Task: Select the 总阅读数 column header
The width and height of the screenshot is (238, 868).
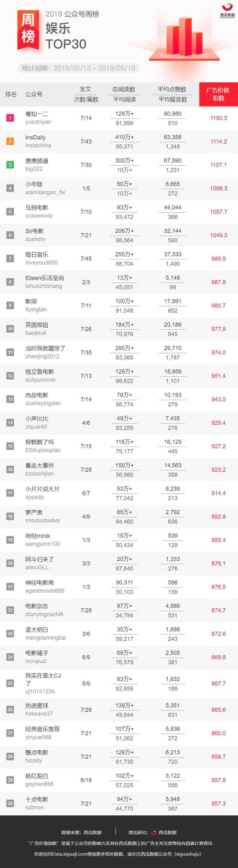Action: (x=124, y=90)
